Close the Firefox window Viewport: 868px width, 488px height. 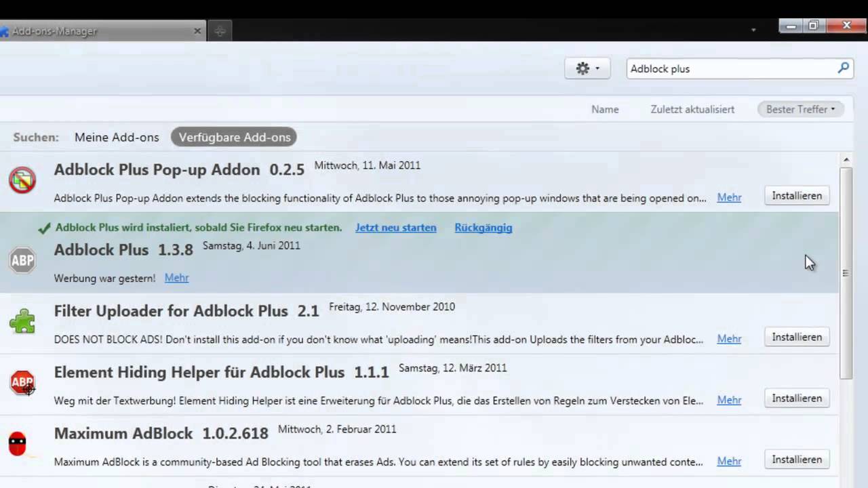pyautogui.click(x=846, y=26)
